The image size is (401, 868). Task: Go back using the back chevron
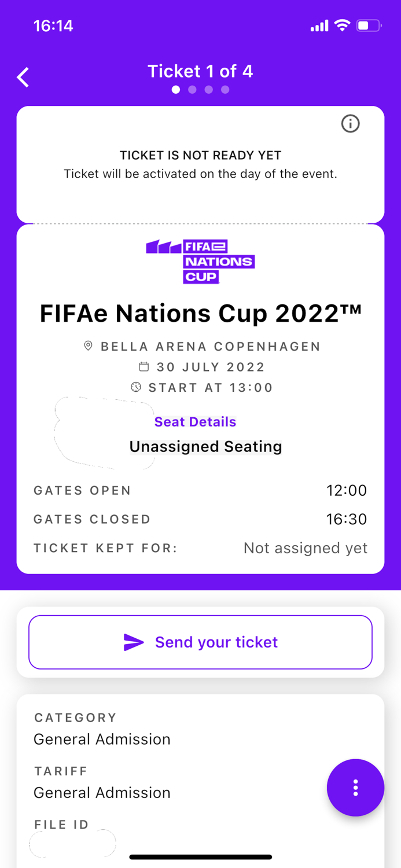tap(23, 76)
